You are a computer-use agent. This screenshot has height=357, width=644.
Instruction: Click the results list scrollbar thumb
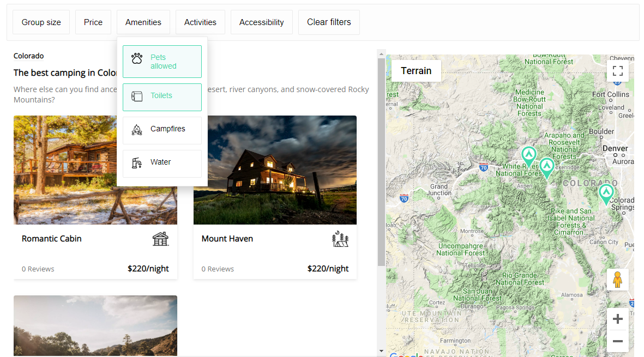(x=381, y=162)
